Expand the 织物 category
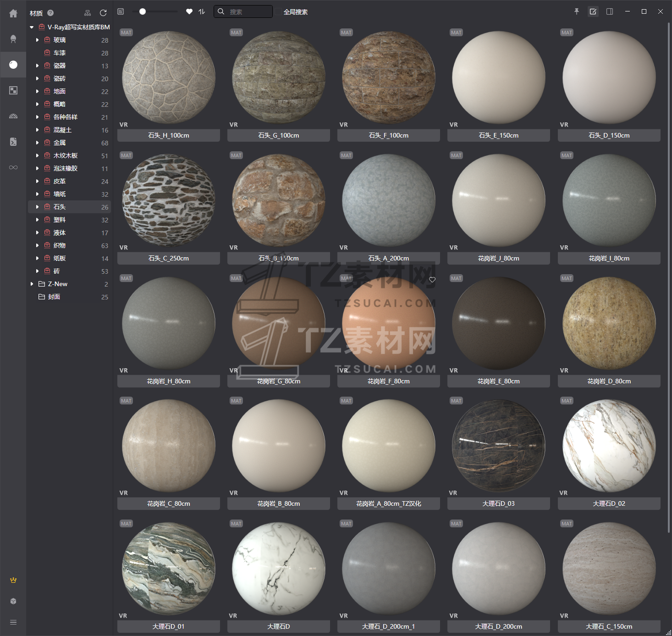Screen dimensions: 672x636 [x=37, y=246]
